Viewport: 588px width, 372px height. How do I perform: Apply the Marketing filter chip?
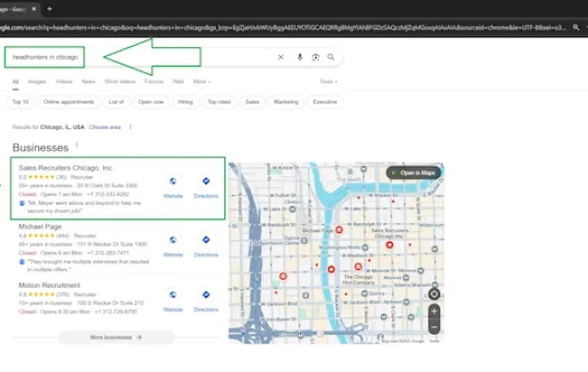click(x=286, y=102)
